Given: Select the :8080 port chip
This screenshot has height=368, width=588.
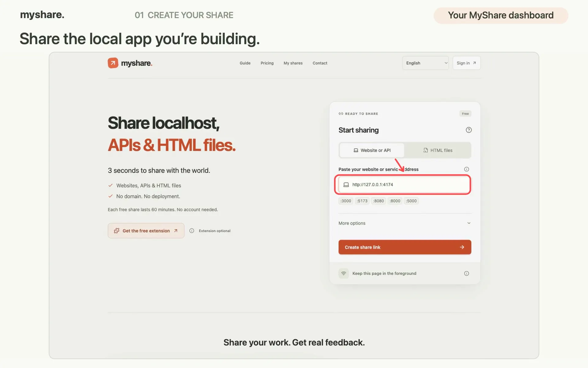Looking at the screenshot, I should coord(379,201).
